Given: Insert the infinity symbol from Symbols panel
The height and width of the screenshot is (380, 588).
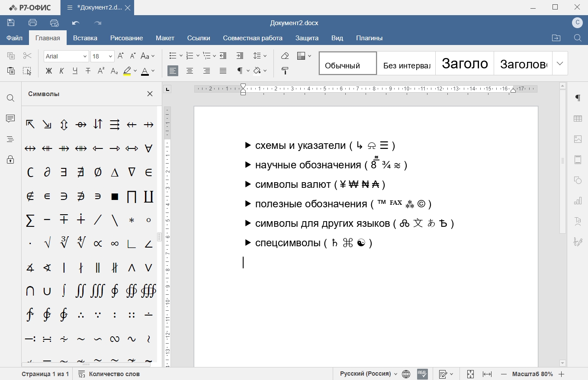Looking at the screenshot, I should pos(115,244).
